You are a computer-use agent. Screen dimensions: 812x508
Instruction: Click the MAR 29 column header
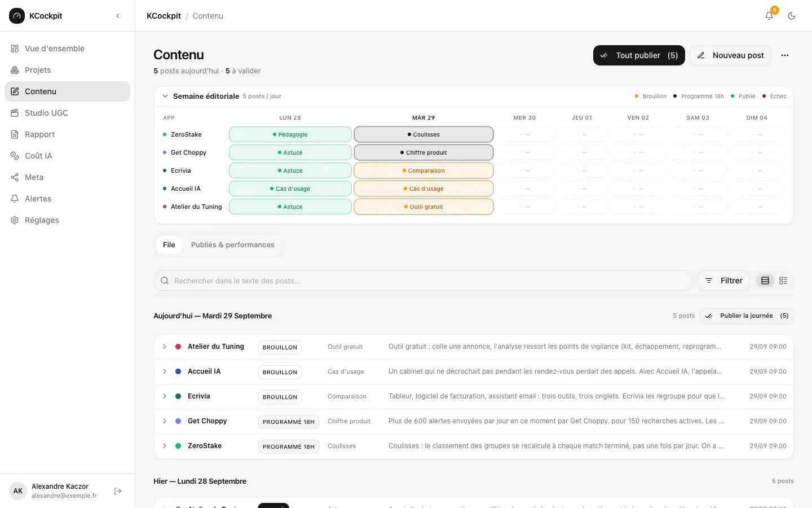pos(423,118)
